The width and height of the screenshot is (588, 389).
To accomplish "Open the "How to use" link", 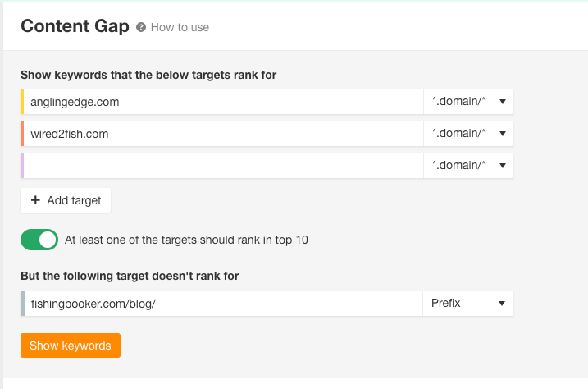I will coord(180,27).
